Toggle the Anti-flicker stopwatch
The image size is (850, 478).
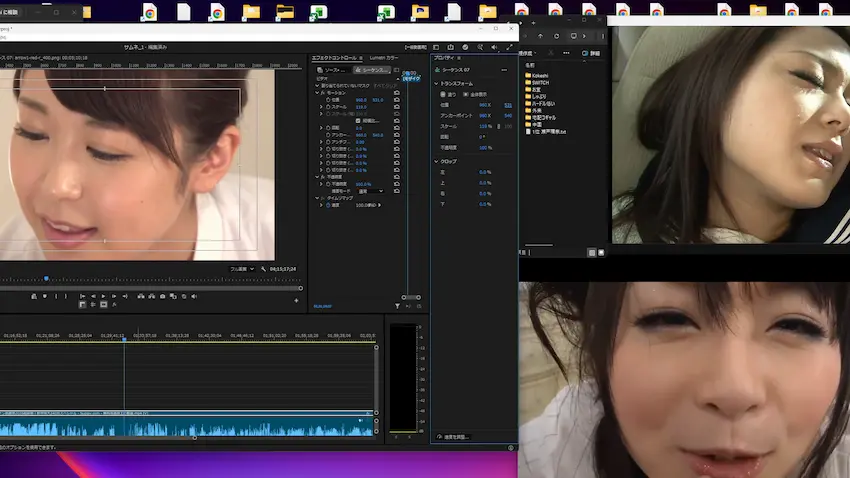click(328, 142)
